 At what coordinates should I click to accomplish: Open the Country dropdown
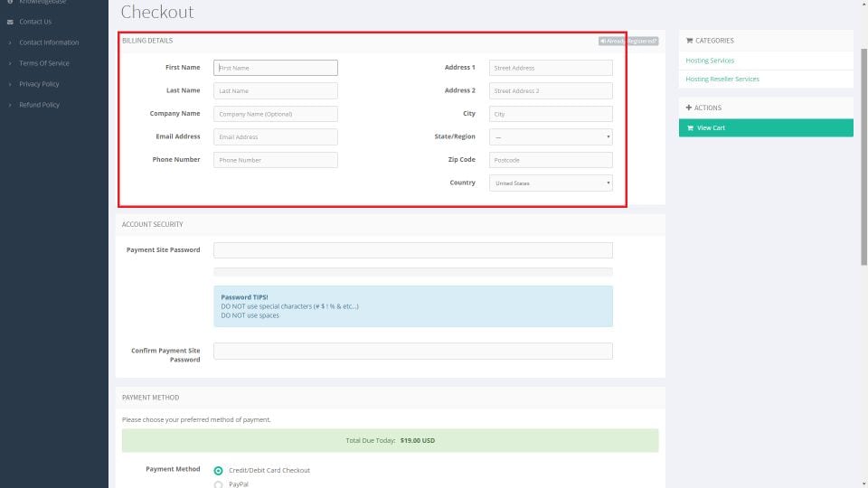point(551,183)
